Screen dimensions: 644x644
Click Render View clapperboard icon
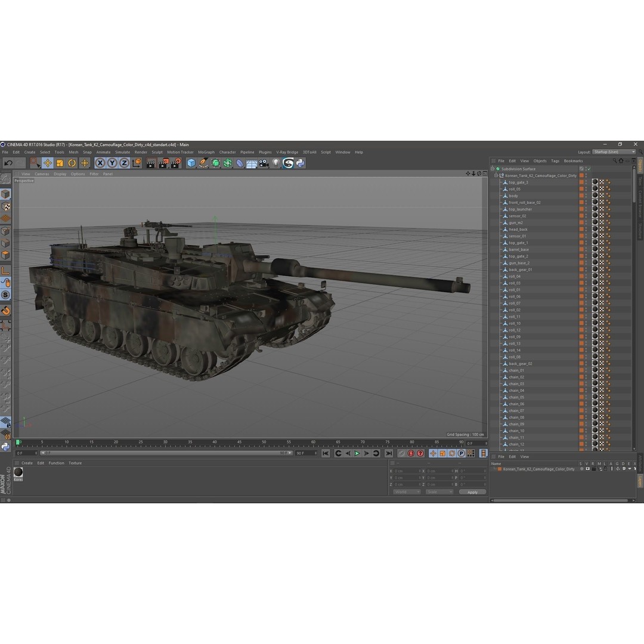pos(151,163)
